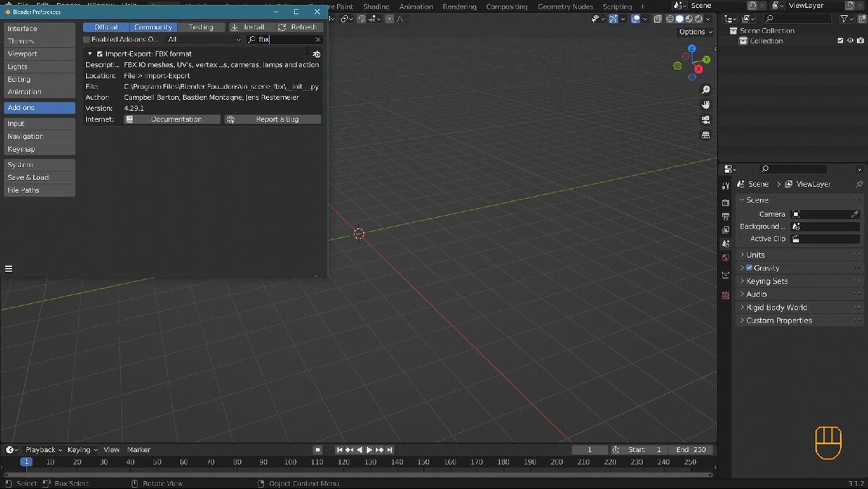868x489 pixels.
Task: Open the Collection properties tab icon
Action: tap(726, 275)
